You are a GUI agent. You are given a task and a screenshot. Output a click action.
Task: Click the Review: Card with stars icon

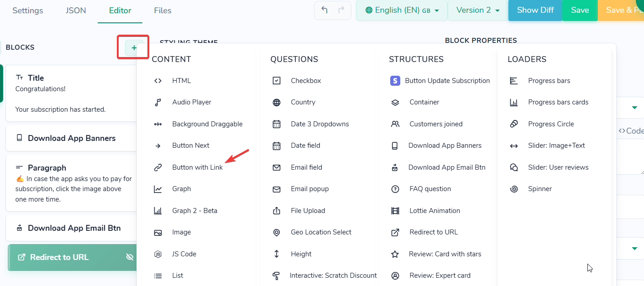pyautogui.click(x=395, y=254)
